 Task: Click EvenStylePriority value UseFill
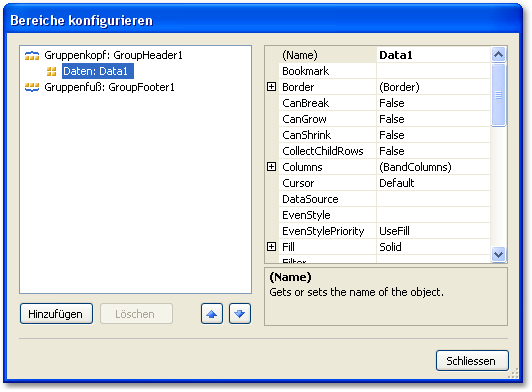click(433, 231)
